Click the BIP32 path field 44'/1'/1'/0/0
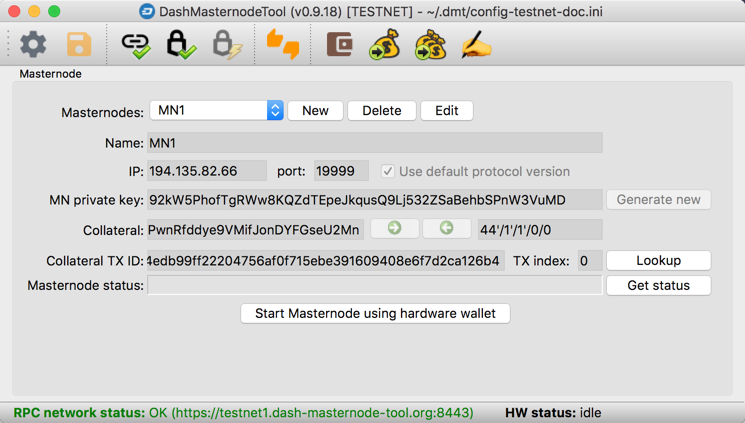 (x=540, y=230)
